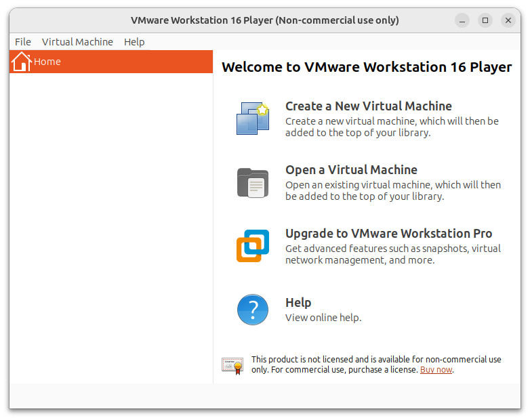Open the Help menu in menu bar
Screen dimensions: 530x420
click(134, 42)
